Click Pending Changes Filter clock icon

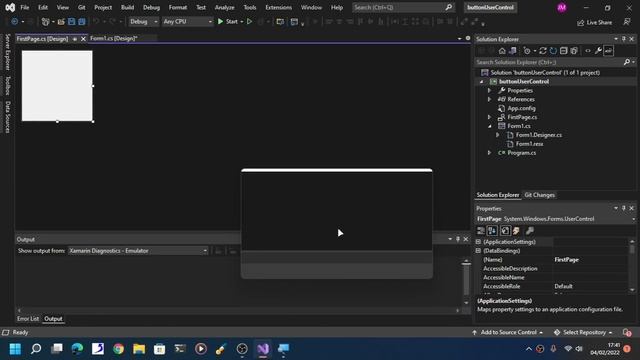tap(527, 51)
